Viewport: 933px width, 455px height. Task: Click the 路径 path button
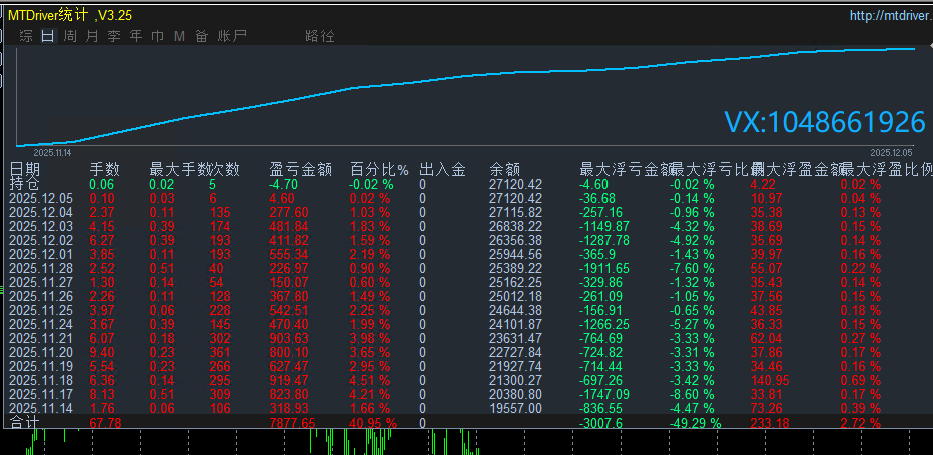320,36
